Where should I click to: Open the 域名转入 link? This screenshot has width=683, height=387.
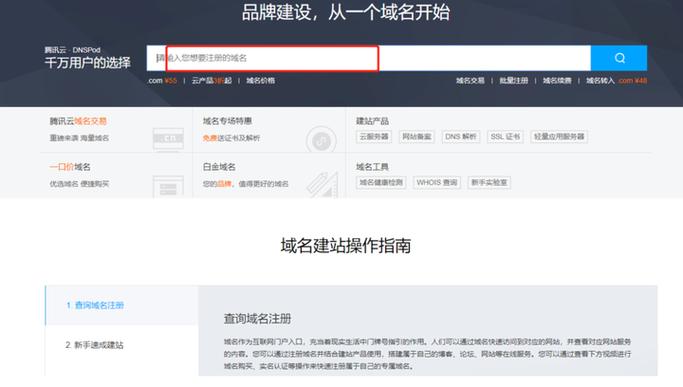(600, 81)
